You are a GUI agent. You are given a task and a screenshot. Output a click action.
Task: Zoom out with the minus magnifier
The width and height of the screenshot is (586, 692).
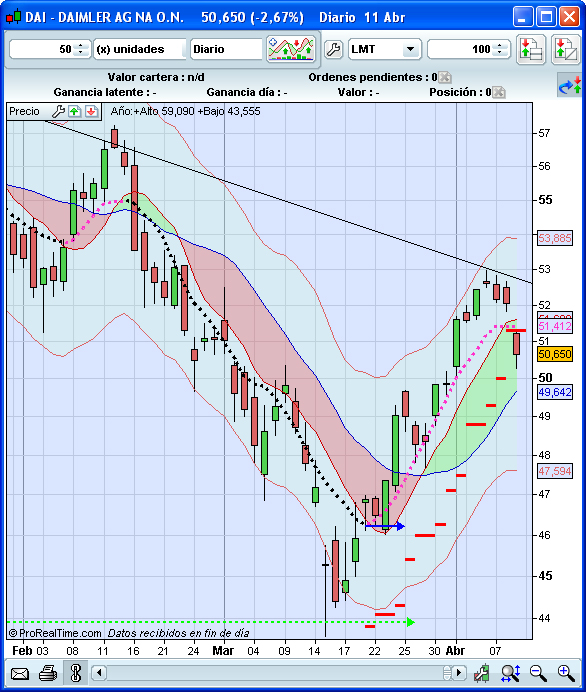(x=538, y=673)
